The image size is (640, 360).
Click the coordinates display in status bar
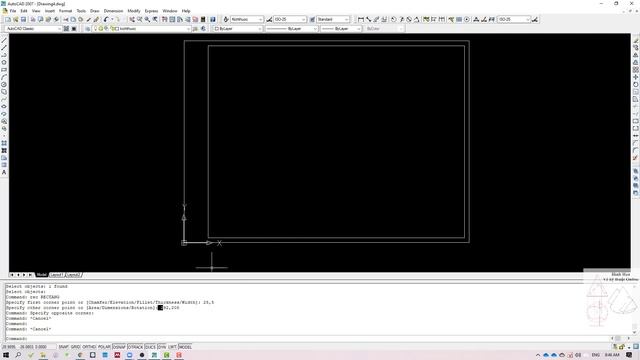(29, 347)
